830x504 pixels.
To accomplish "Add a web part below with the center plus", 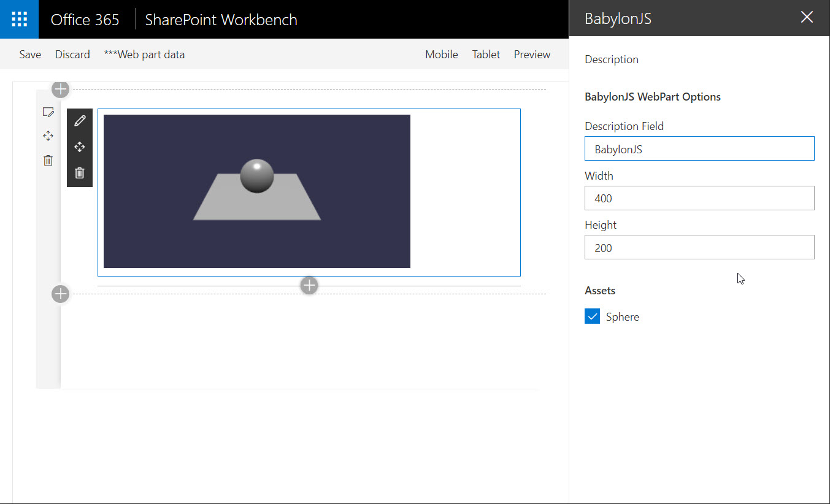I will click(x=309, y=285).
